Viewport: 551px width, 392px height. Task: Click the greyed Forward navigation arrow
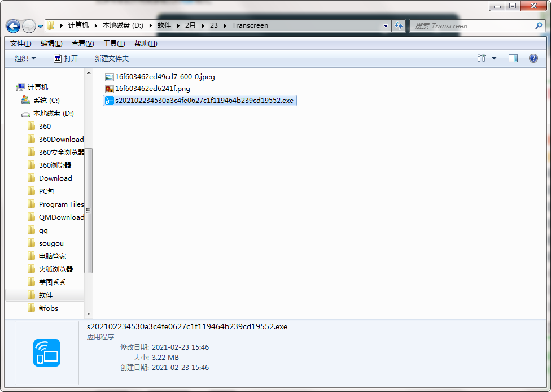[x=29, y=26]
